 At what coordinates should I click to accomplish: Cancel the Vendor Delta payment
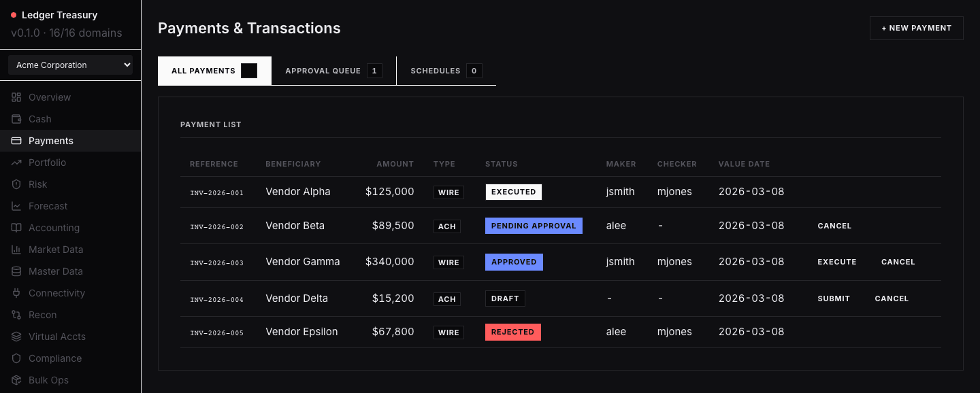point(892,298)
